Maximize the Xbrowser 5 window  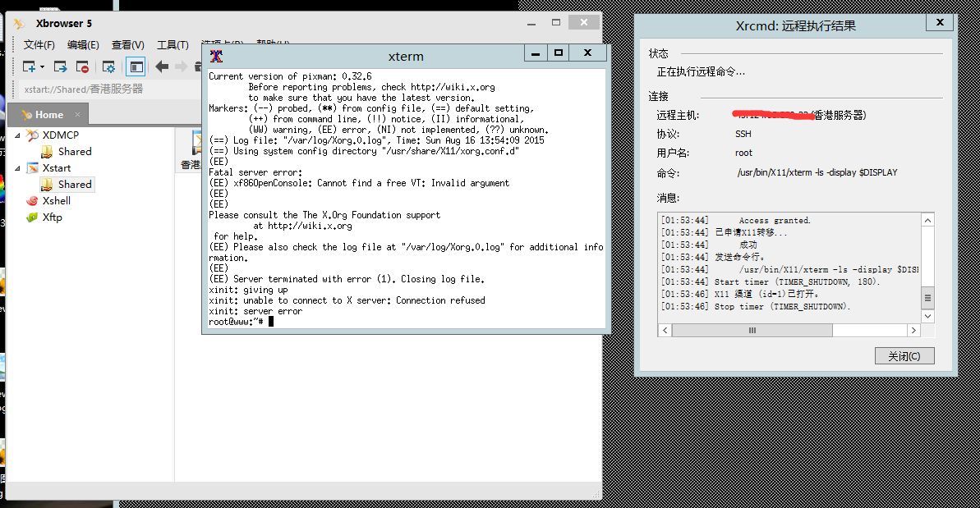coord(555,22)
